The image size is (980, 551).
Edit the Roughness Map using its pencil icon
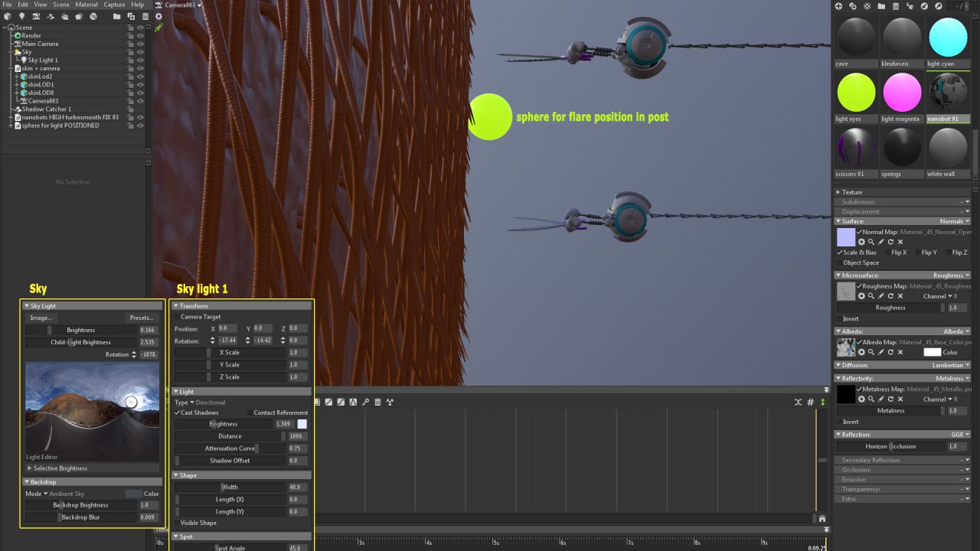click(881, 295)
